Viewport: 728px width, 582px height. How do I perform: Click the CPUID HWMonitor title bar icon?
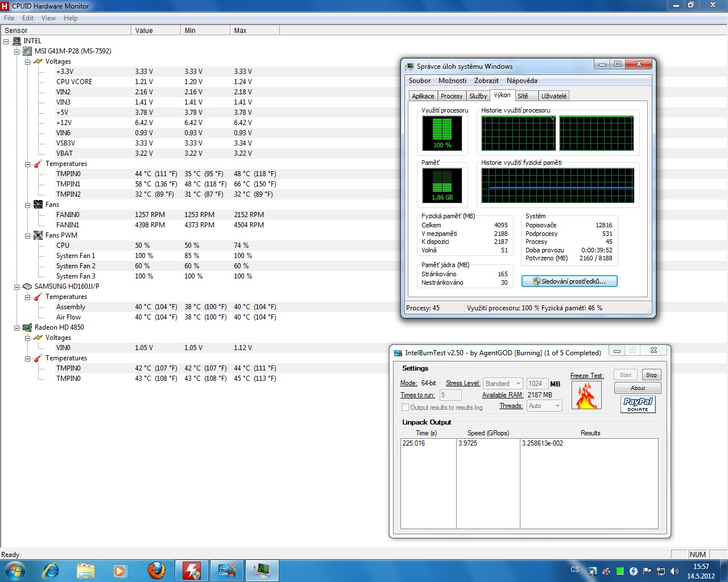(5, 6)
